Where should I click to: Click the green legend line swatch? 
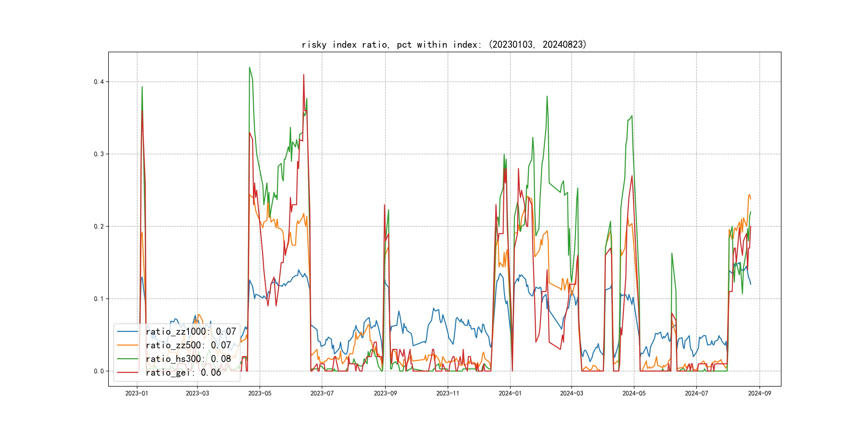(128, 359)
